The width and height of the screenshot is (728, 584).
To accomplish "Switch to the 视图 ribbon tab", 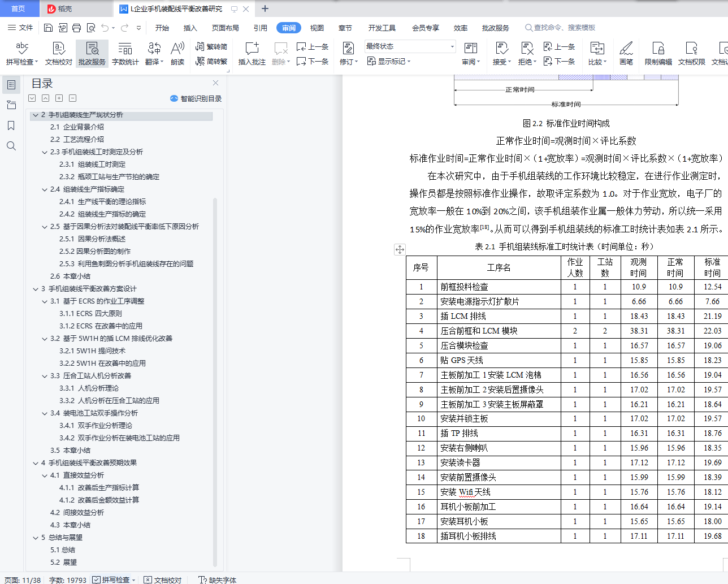I will click(317, 28).
